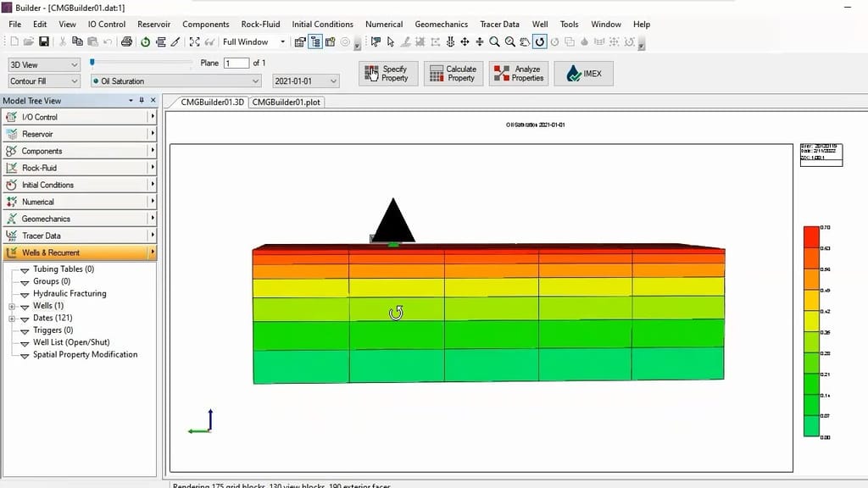Open the IO Control menu
Viewport: 868px width, 488px height.
click(106, 25)
